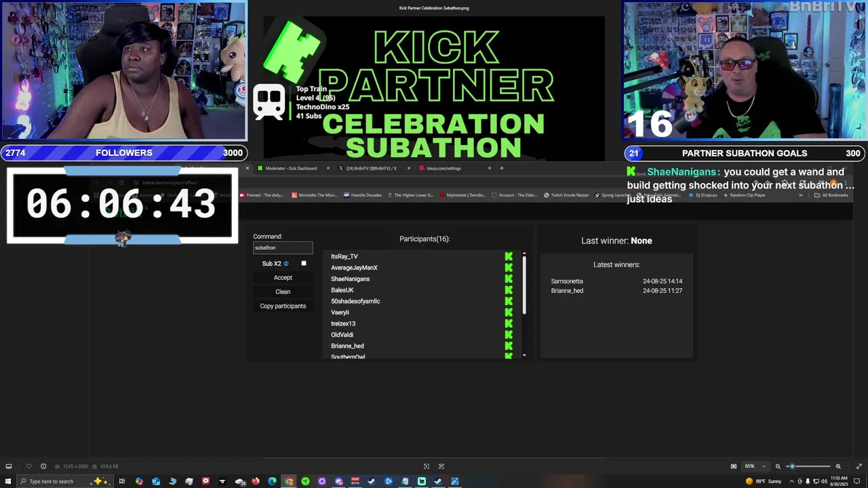
Task: Close the blerp.com/settings tab
Action: [x=490, y=168]
